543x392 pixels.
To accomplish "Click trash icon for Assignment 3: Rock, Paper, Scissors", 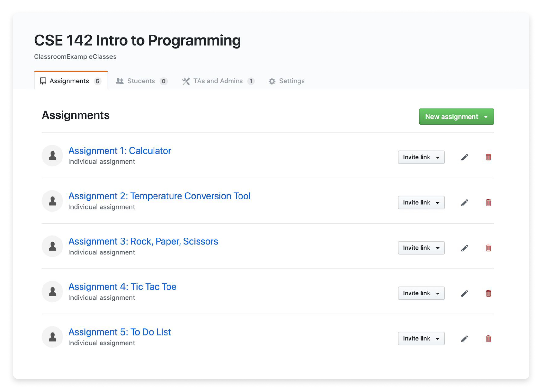I will point(488,248).
